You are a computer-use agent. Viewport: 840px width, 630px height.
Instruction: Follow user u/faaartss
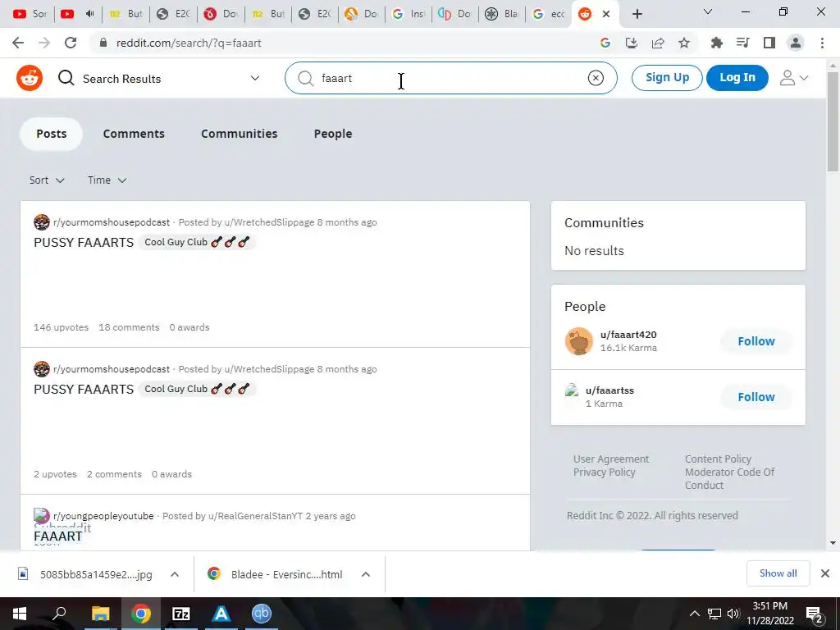click(x=756, y=397)
